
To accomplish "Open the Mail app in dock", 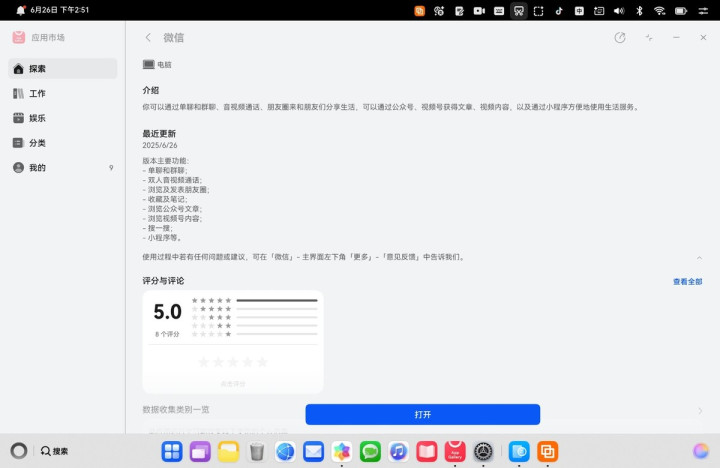I will (314, 451).
